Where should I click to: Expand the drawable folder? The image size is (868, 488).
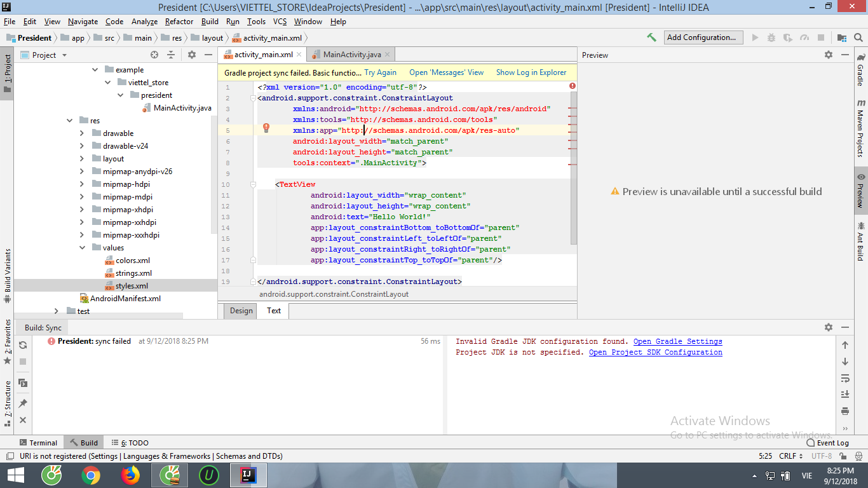(82, 133)
